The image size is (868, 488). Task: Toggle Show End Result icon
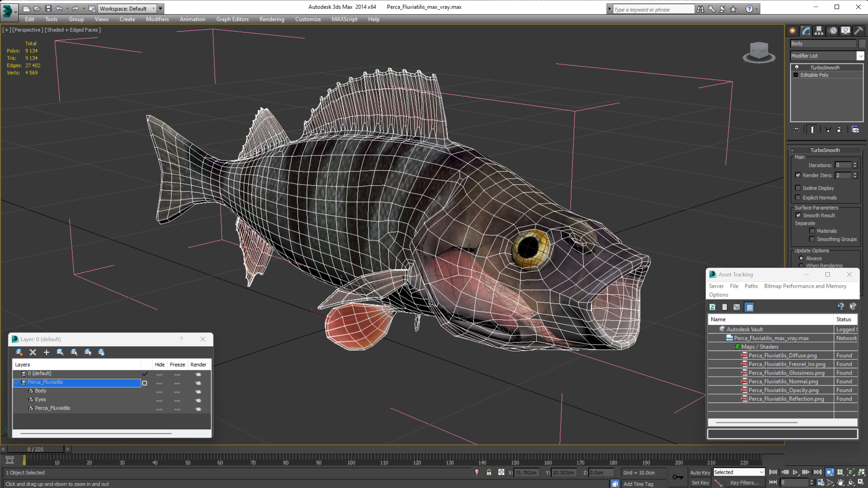[812, 129]
